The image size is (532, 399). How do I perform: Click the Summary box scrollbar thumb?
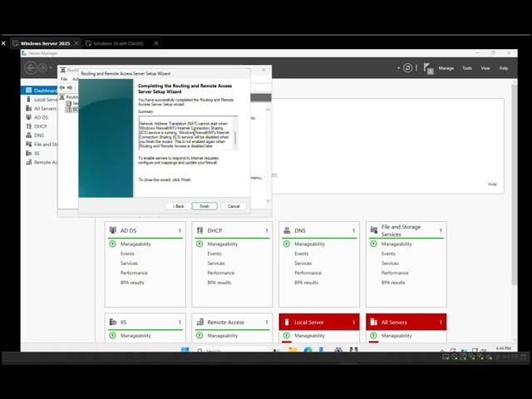(x=235, y=137)
